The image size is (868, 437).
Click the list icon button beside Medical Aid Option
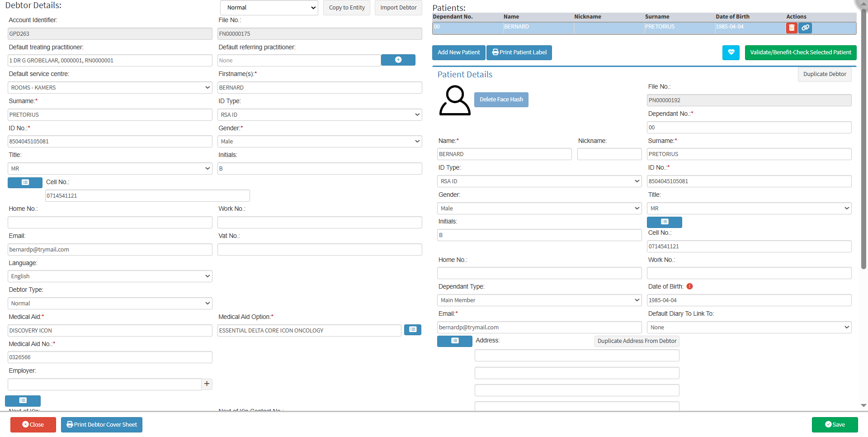pos(412,330)
